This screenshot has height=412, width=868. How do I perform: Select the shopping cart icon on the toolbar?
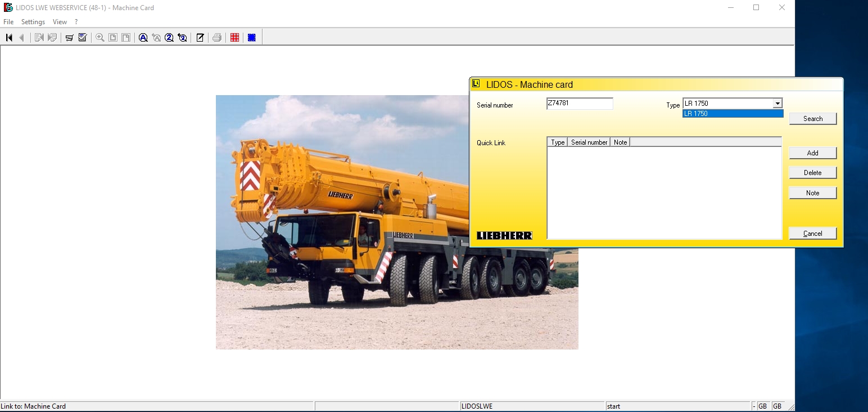click(69, 37)
